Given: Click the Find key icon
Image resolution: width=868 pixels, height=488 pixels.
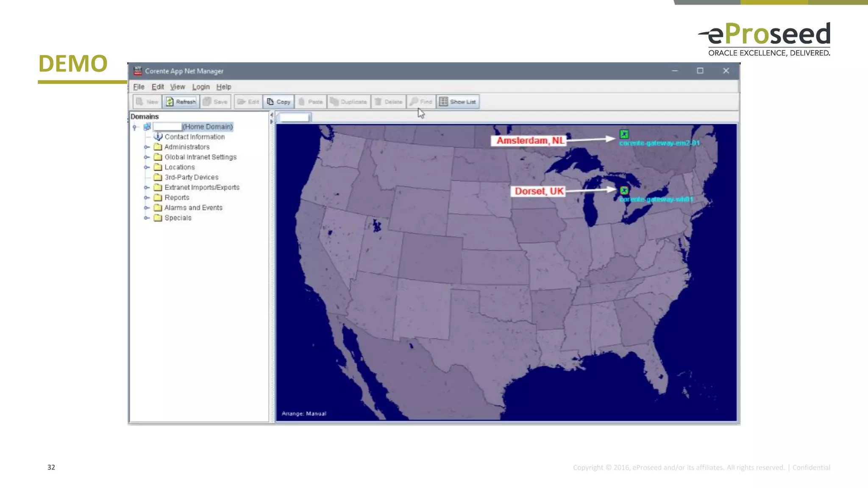Looking at the screenshot, I should point(414,102).
